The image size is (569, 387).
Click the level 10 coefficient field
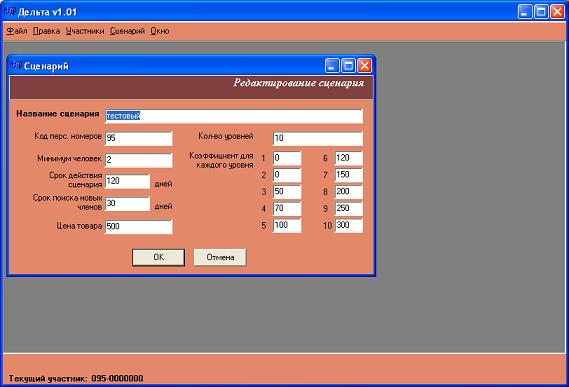tap(349, 225)
